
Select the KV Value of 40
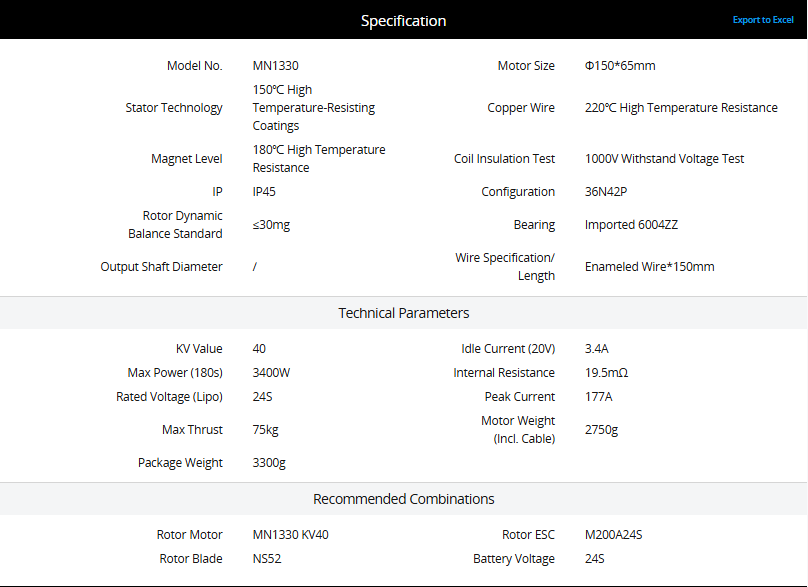259,348
